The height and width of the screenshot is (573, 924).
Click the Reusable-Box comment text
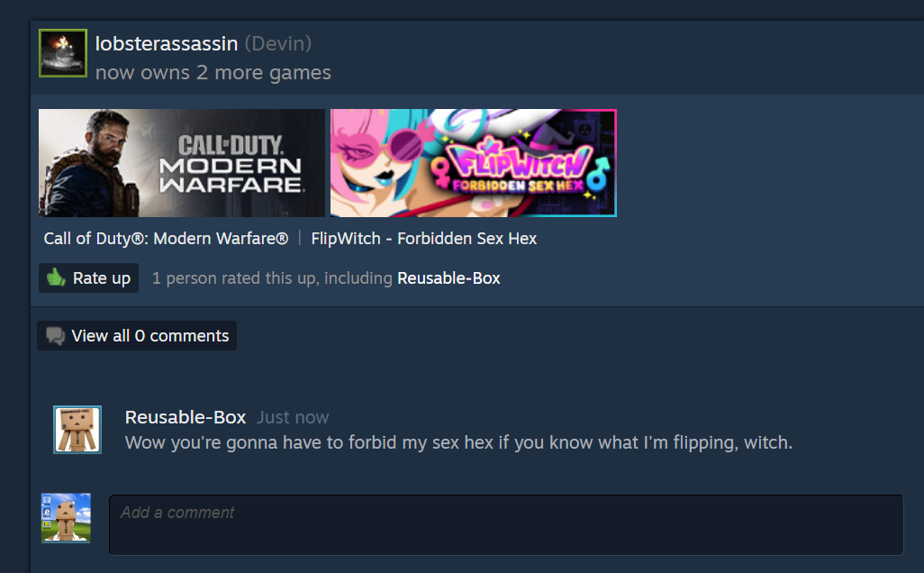click(458, 442)
